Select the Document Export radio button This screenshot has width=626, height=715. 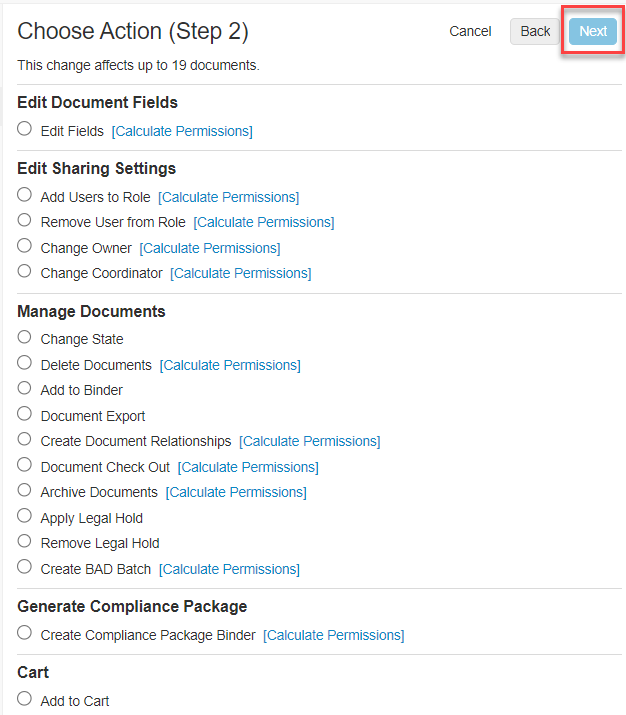[x=25, y=414]
